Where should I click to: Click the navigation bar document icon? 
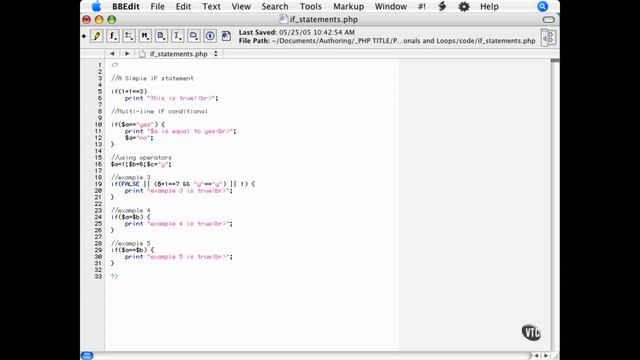pos(142,54)
